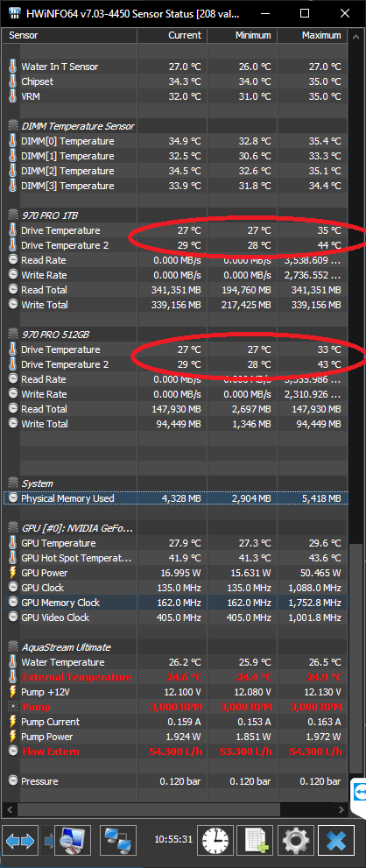Click the lightning icon beside Pump +12V
Viewport: 366px width, 868px height.
coord(13,692)
